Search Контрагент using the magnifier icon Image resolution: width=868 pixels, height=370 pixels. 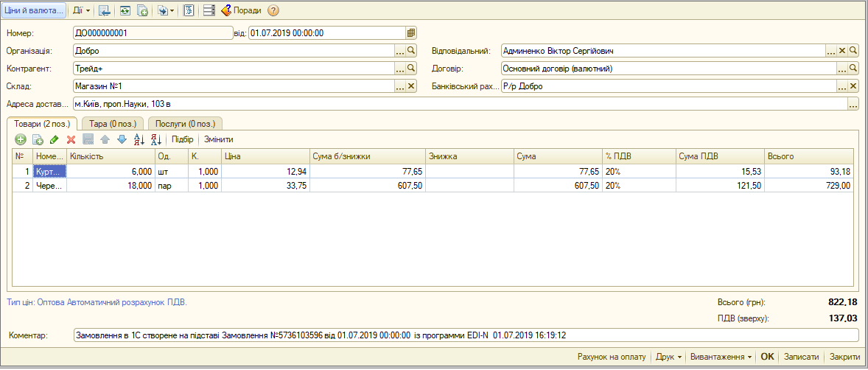click(x=411, y=69)
